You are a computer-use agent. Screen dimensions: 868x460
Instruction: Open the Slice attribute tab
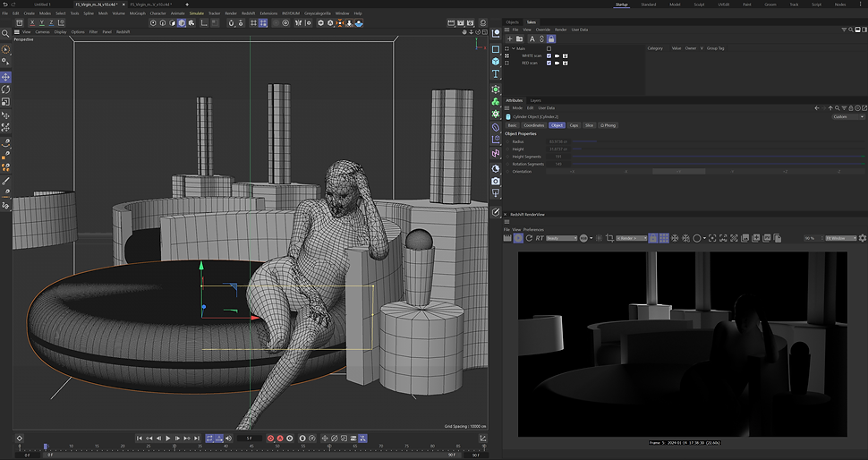point(589,125)
